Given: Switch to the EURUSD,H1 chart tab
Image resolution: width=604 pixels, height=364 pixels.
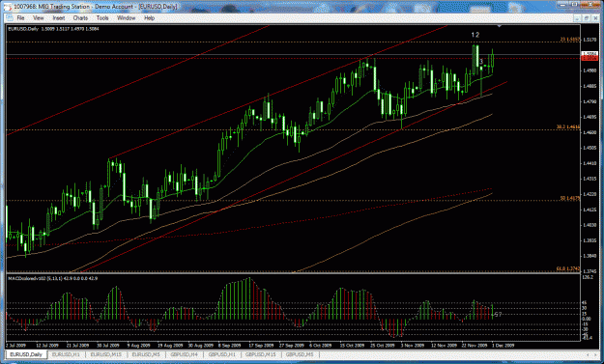Looking at the screenshot, I should 66,354.
